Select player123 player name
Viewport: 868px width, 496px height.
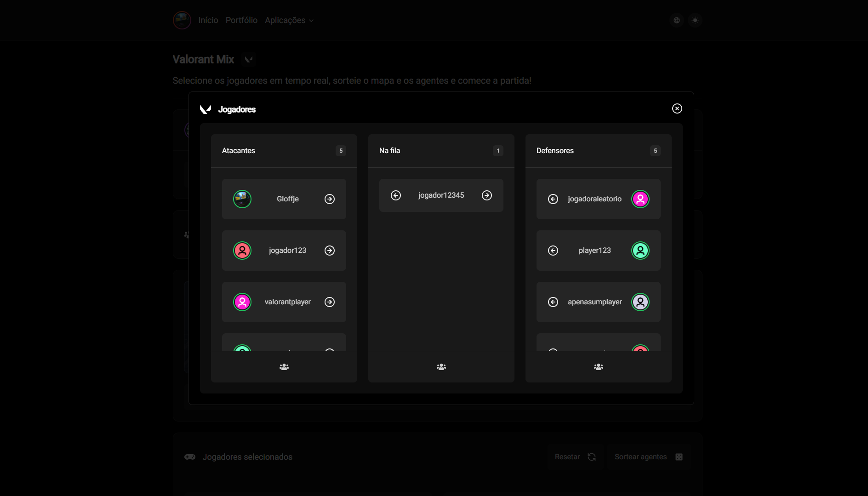click(x=595, y=251)
